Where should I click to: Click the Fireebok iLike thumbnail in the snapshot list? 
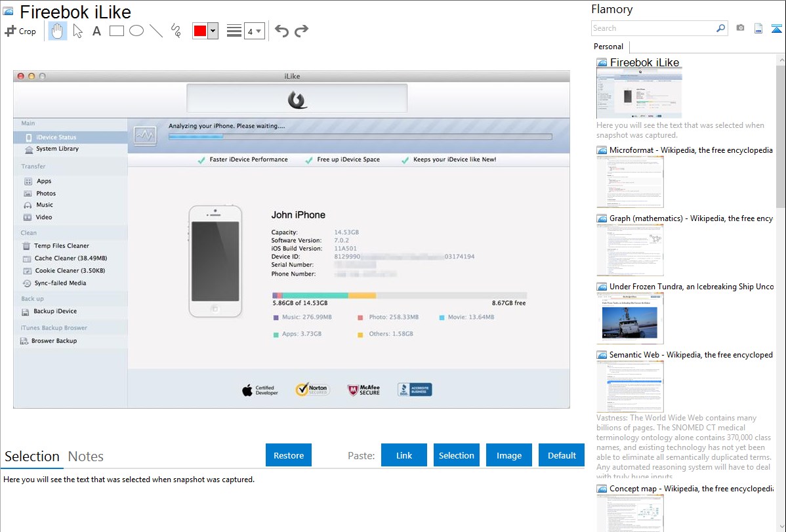pos(639,94)
